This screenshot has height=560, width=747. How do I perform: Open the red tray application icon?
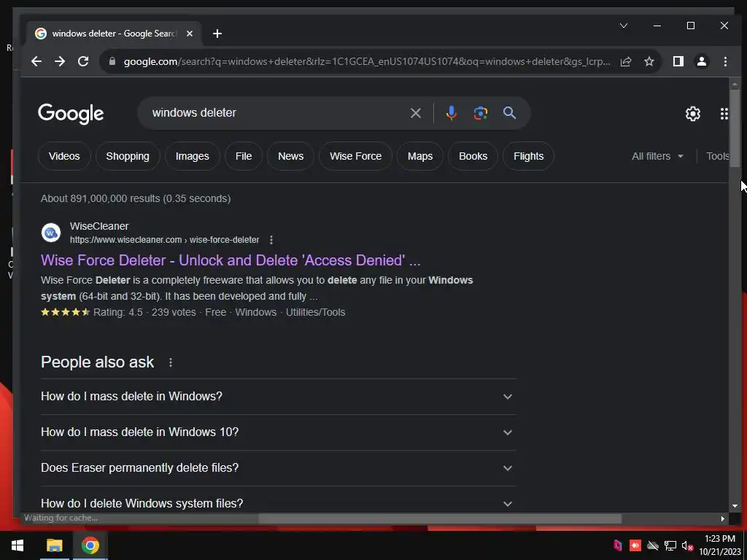[x=635, y=545]
